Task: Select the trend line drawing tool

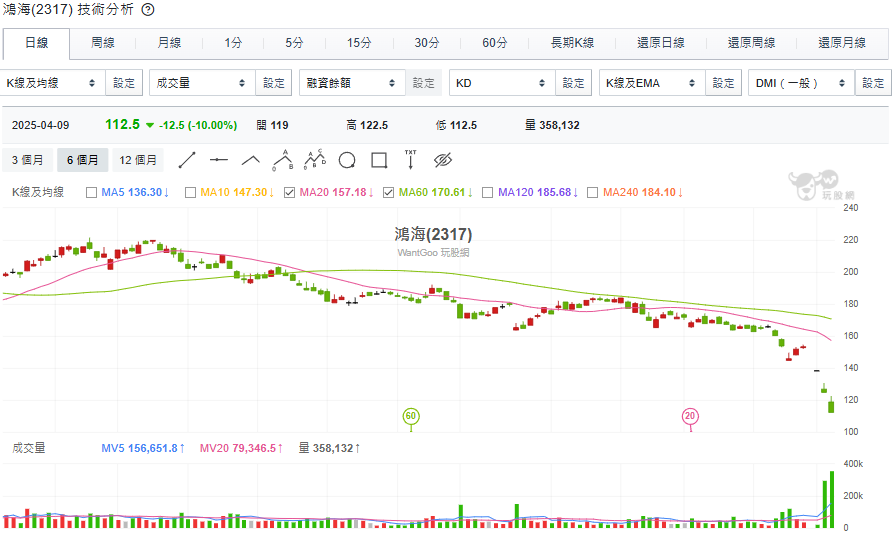Action: (x=187, y=160)
